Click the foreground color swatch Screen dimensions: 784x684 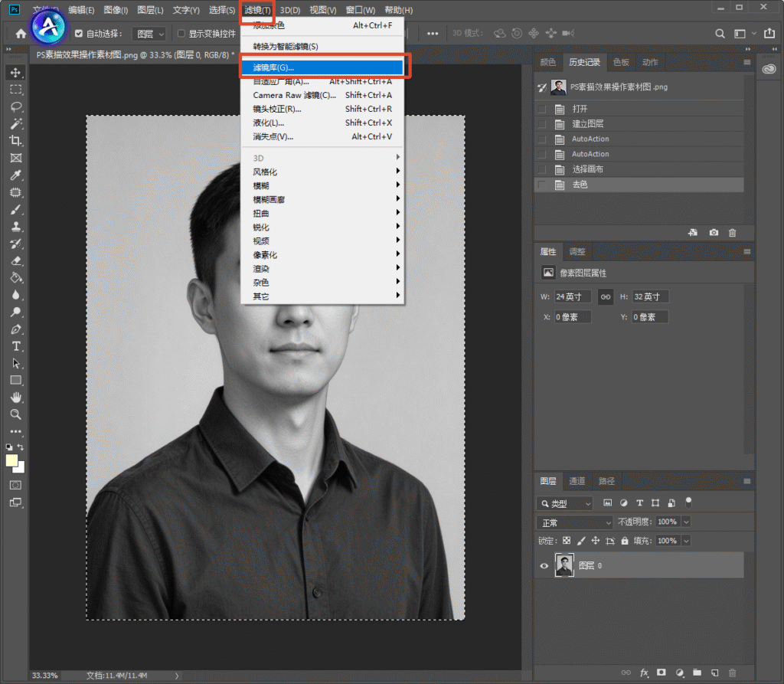click(x=11, y=461)
